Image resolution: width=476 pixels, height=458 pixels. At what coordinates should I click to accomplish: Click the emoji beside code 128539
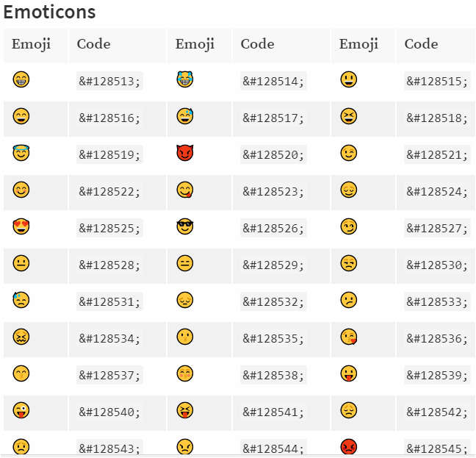click(x=349, y=374)
